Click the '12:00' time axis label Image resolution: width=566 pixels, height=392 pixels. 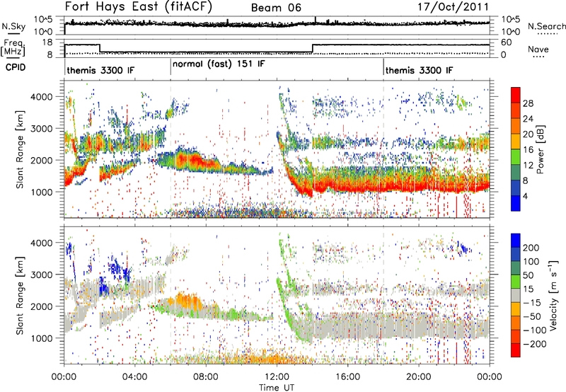[277, 377]
